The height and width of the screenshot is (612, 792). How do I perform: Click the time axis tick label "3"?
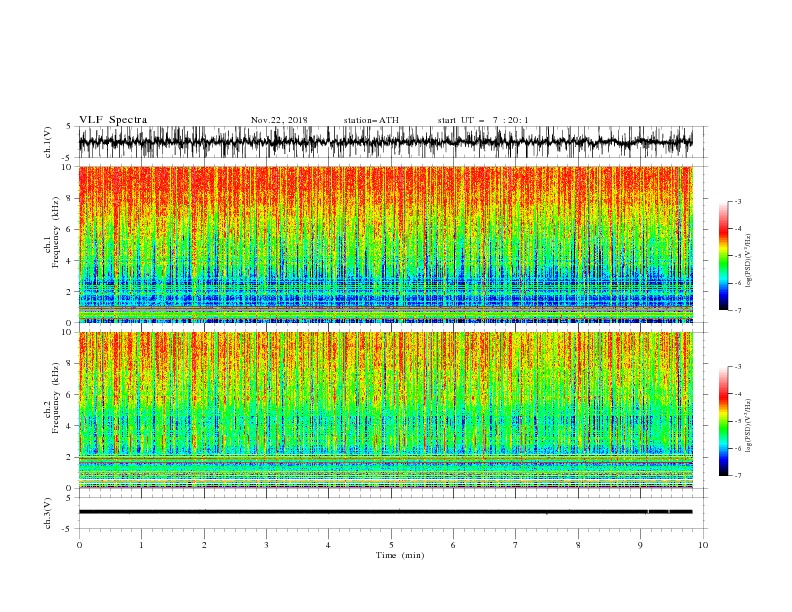pyautogui.click(x=266, y=545)
